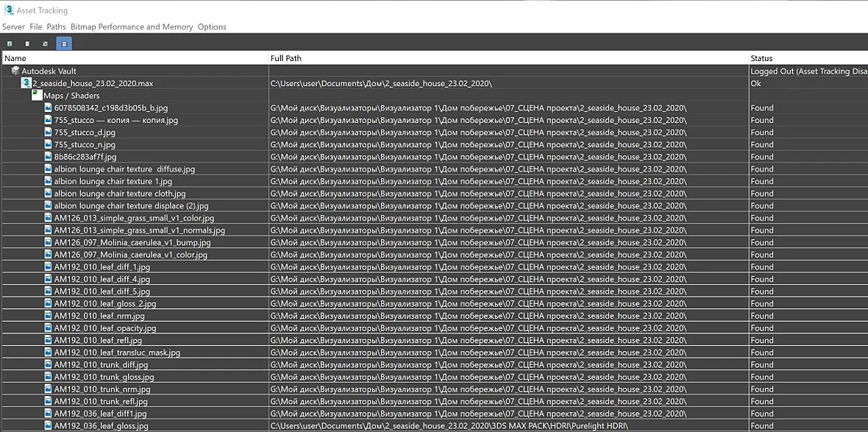The height and width of the screenshot is (432, 868).
Task: Select AM192_036_leaf_diff1.jpg file name
Action: coord(100,413)
